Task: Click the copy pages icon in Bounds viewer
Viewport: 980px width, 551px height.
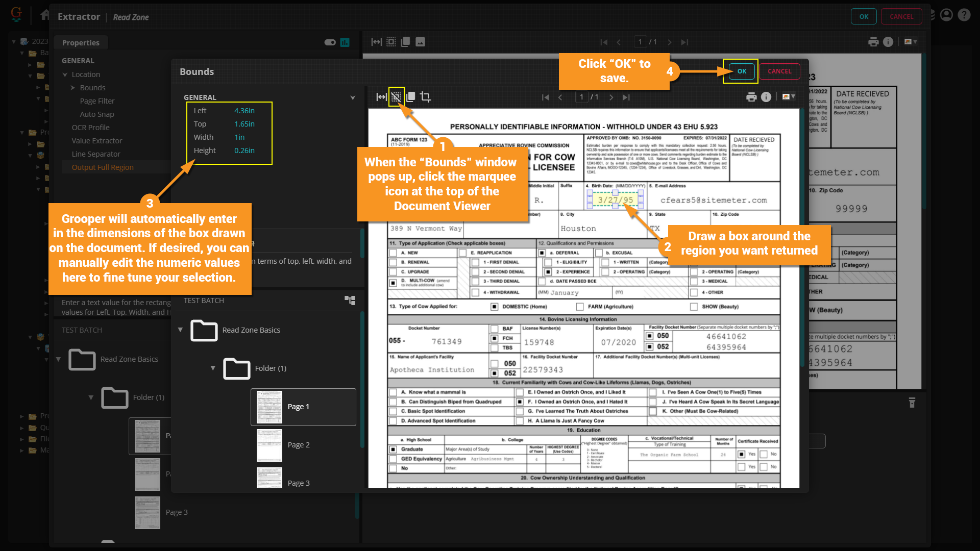Action: tap(410, 97)
